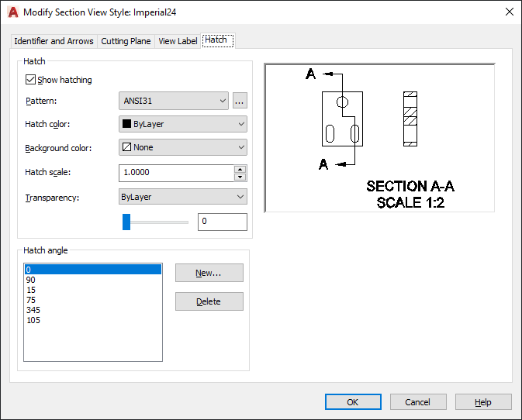522x420 pixels.
Task: Open pattern browser with ellipsis button
Action: point(240,101)
